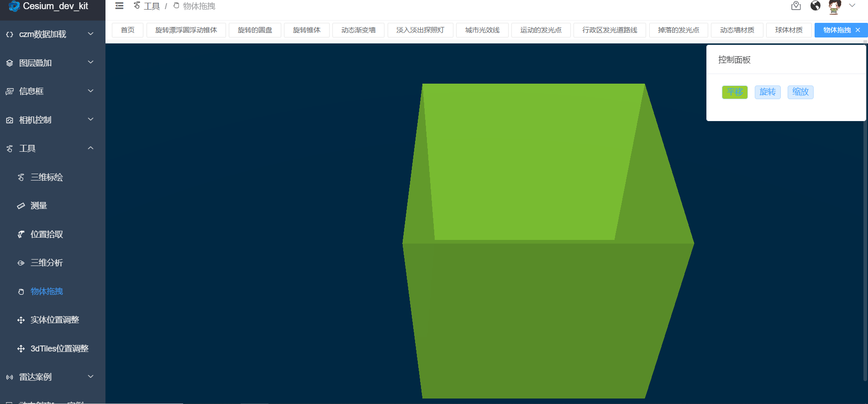Switch to the 城市光效线 tab

[x=483, y=30]
